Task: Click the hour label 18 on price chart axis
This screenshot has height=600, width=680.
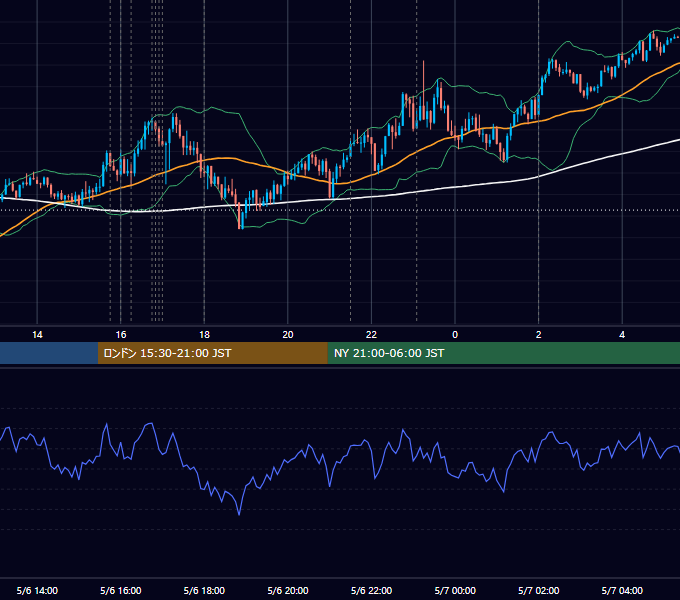Action: (204, 335)
